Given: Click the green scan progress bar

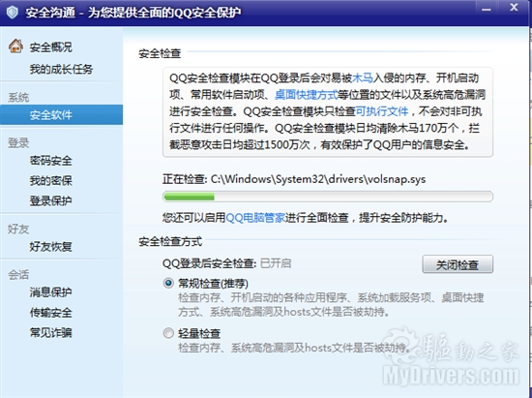Looking at the screenshot, I should coord(327,197).
